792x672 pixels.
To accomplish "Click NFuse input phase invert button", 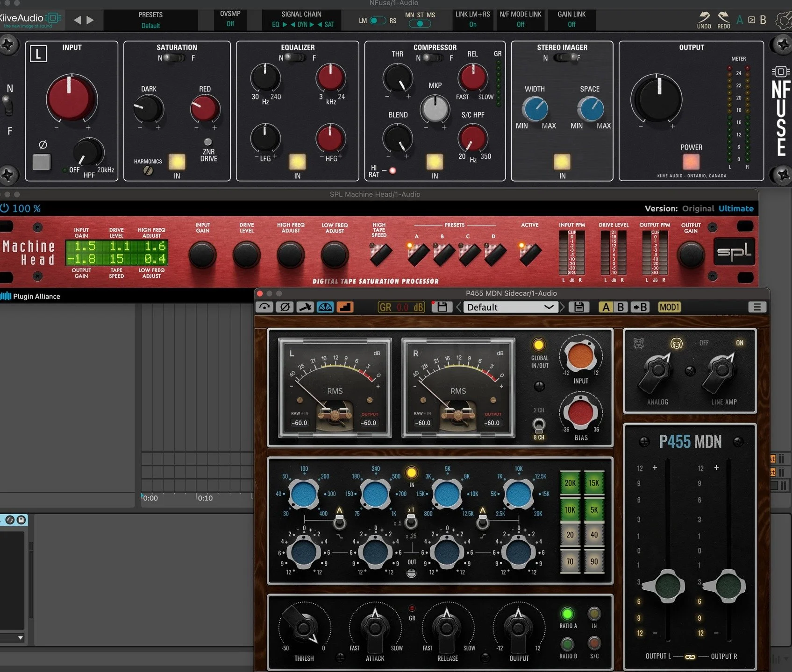I will [x=42, y=162].
